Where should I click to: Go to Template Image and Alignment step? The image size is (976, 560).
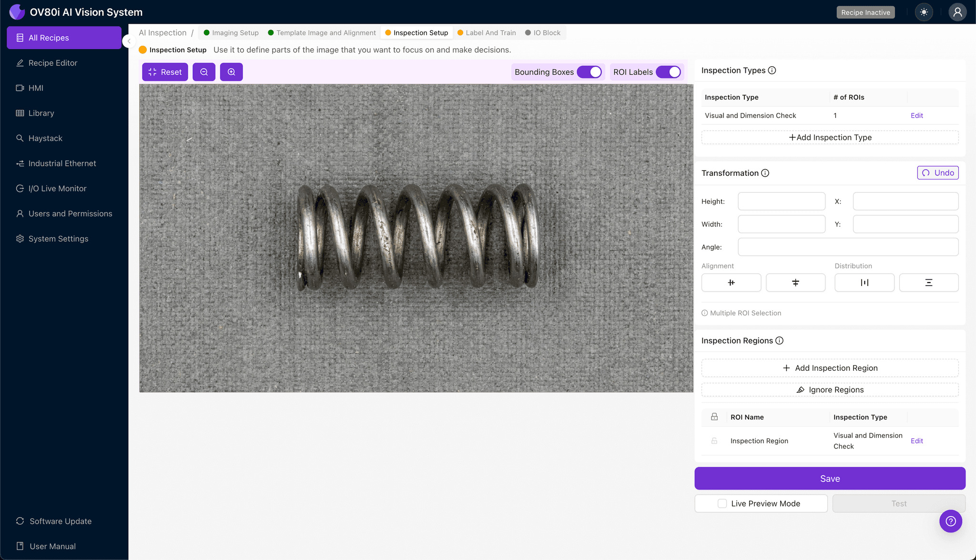pos(322,33)
